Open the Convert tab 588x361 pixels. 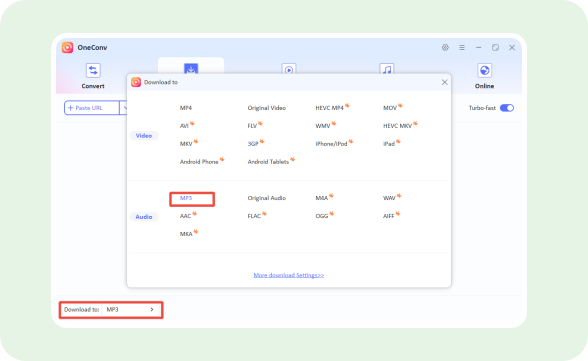(x=93, y=76)
